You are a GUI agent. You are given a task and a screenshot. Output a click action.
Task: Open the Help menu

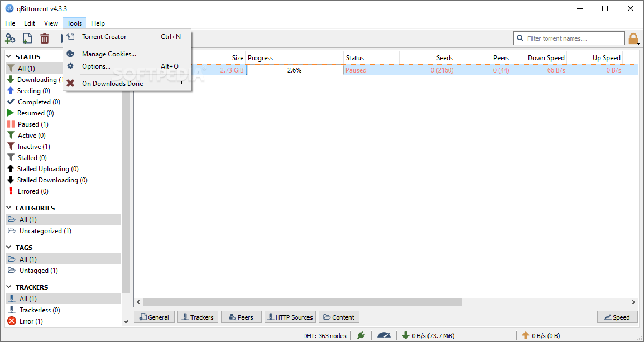click(x=98, y=23)
